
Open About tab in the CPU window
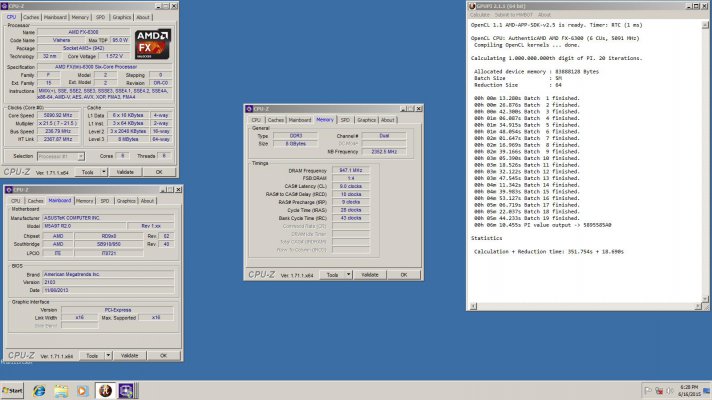(x=143, y=17)
